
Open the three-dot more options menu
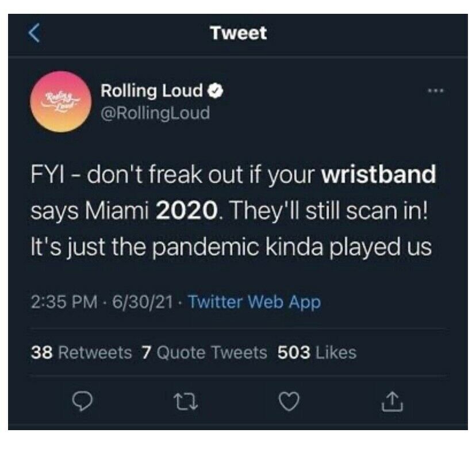pyautogui.click(x=436, y=90)
